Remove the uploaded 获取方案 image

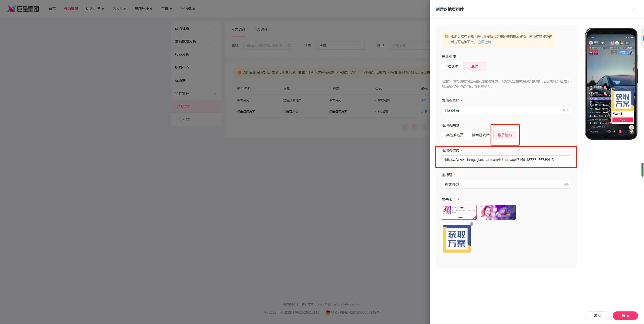click(472, 224)
